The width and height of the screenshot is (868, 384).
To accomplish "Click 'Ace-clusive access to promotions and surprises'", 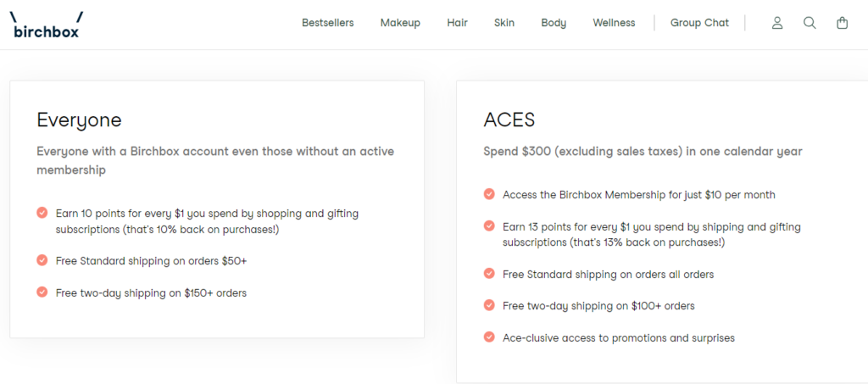I will pos(618,337).
